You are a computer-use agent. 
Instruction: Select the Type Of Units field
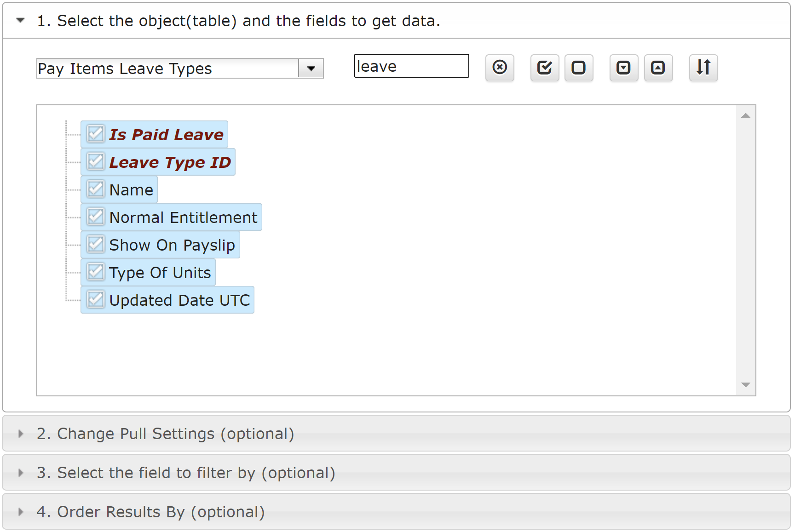pyautogui.click(x=160, y=272)
